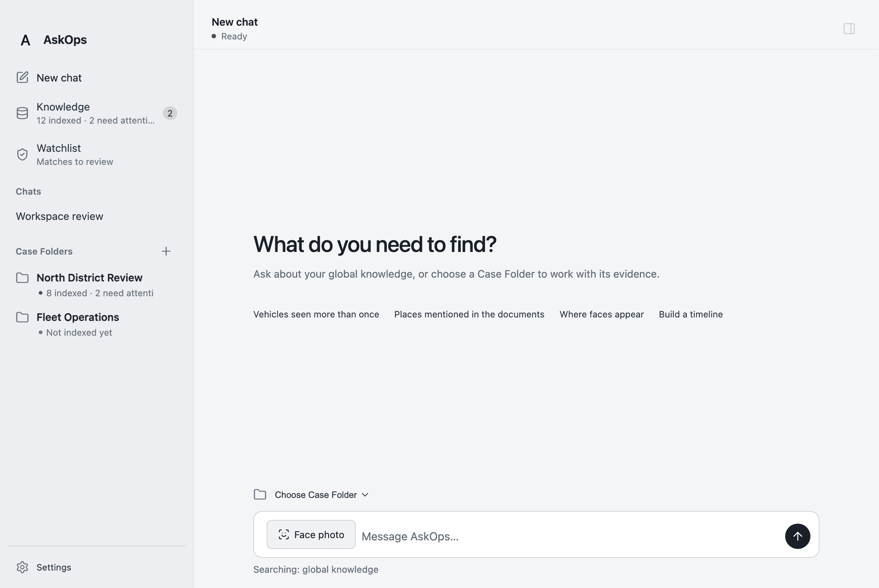Select 'Build a timeline' suggestion

691,314
